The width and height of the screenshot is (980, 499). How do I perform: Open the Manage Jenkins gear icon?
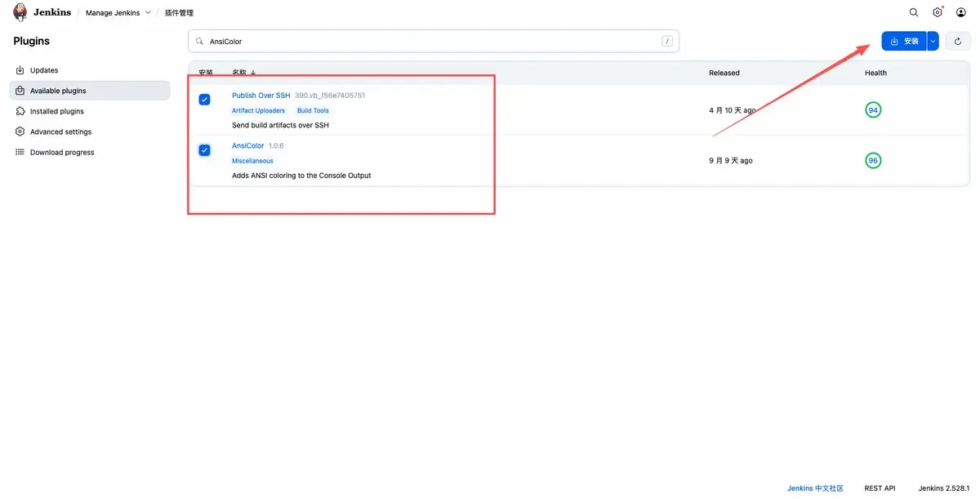point(938,12)
